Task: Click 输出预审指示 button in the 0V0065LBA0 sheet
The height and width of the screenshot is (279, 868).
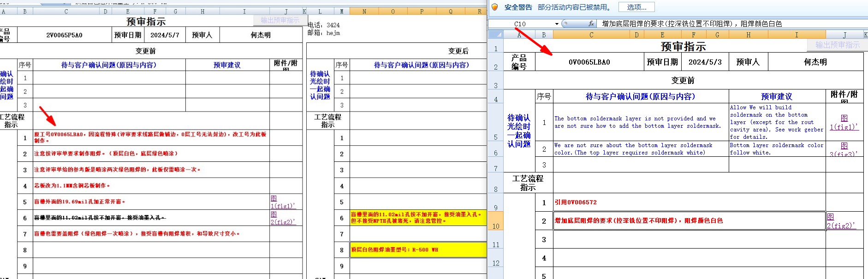Action: pyautogui.click(x=837, y=45)
